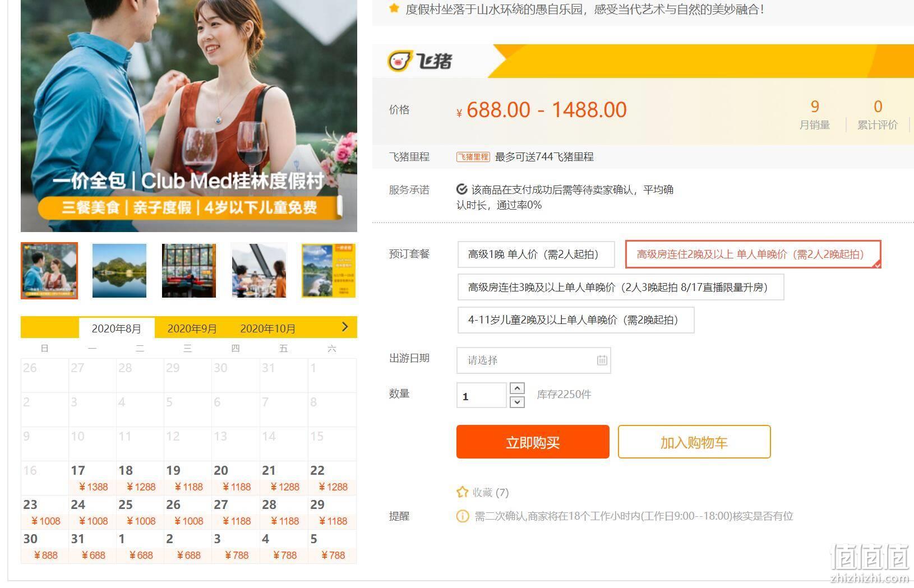
Task: Click the 月销量 count of 9
Action: [x=815, y=107]
